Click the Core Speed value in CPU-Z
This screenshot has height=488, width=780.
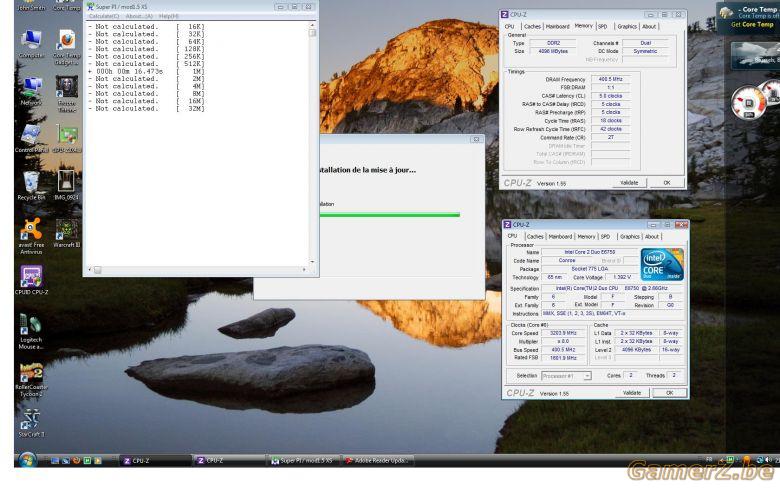click(563, 333)
